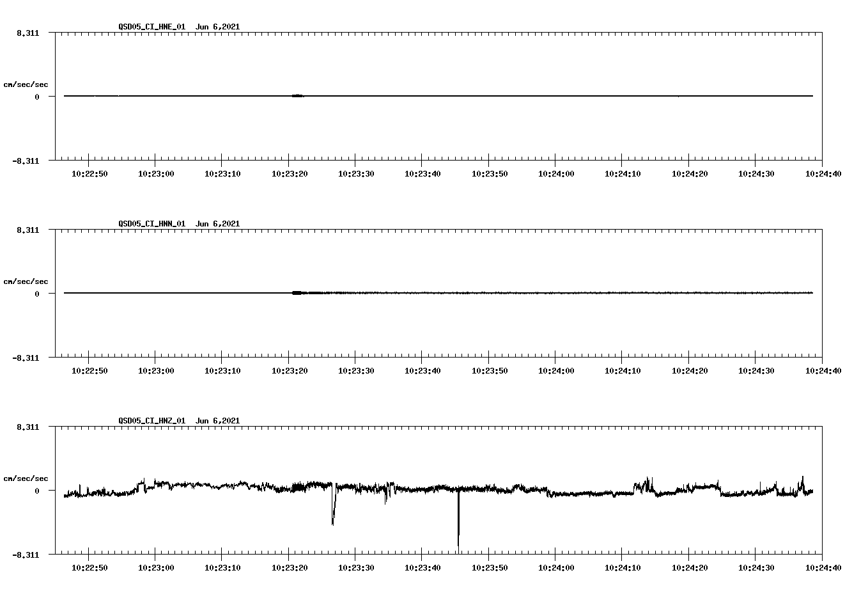Image resolution: width=868 pixels, height=591 pixels.
Task: Click the 10:23:00 time label under HNN plot
Action: [x=155, y=370]
